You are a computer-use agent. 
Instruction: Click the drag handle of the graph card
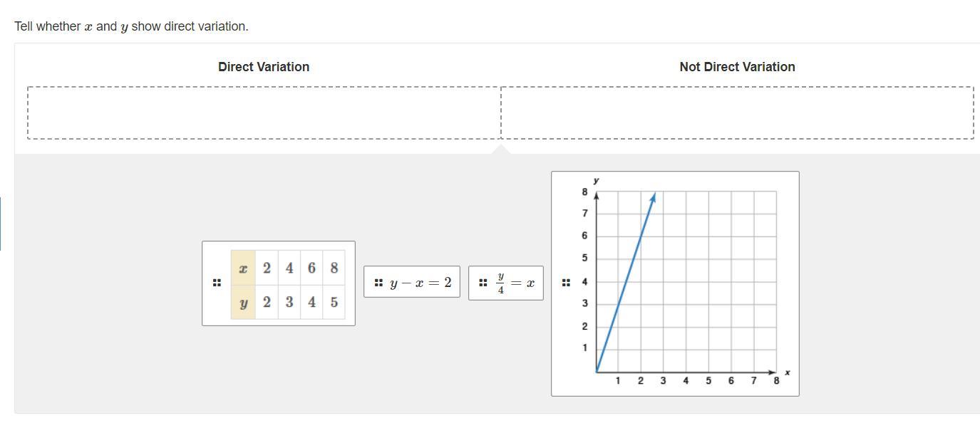pos(566,283)
